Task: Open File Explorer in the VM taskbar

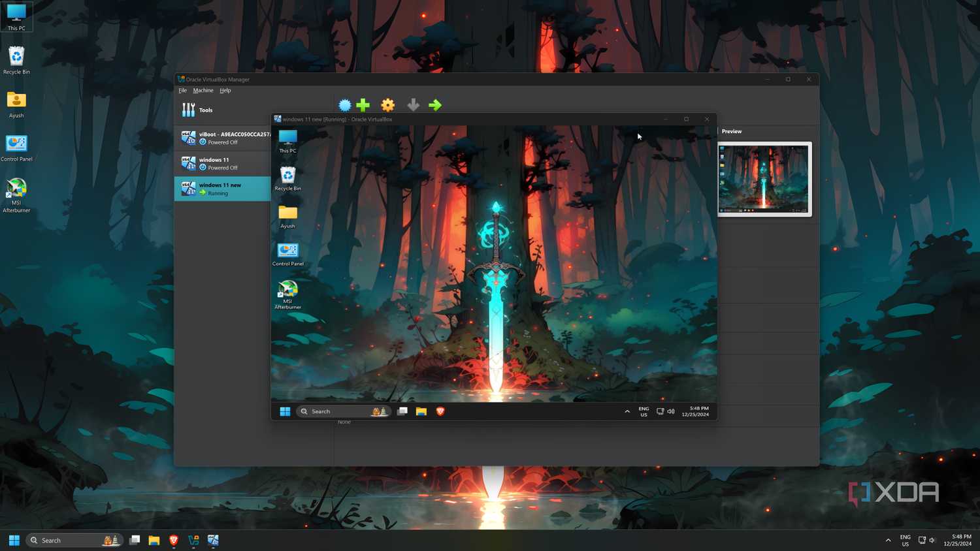Action: coord(421,411)
